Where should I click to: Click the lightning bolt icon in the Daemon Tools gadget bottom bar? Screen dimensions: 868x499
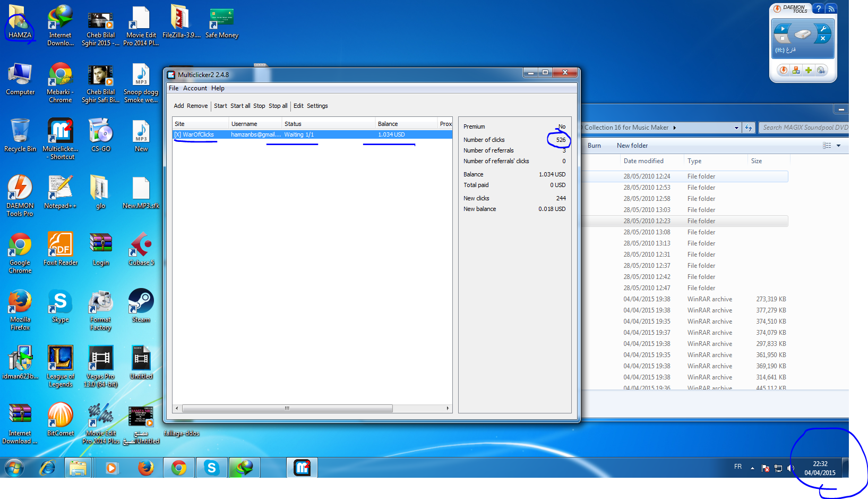pyautogui.click(x=783, y=70)
